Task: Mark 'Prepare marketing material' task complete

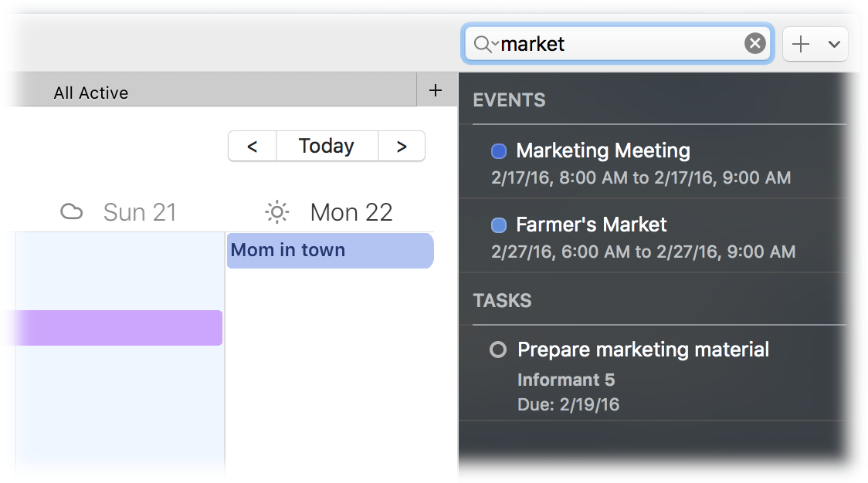Action: (x=498, y=350)
